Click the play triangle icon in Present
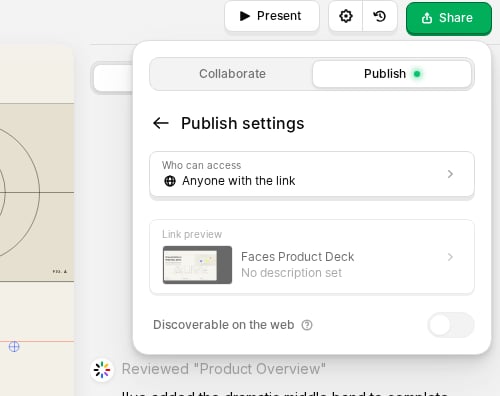The width and height of the screenshot is (500, 396). click(x=245, y=16)
